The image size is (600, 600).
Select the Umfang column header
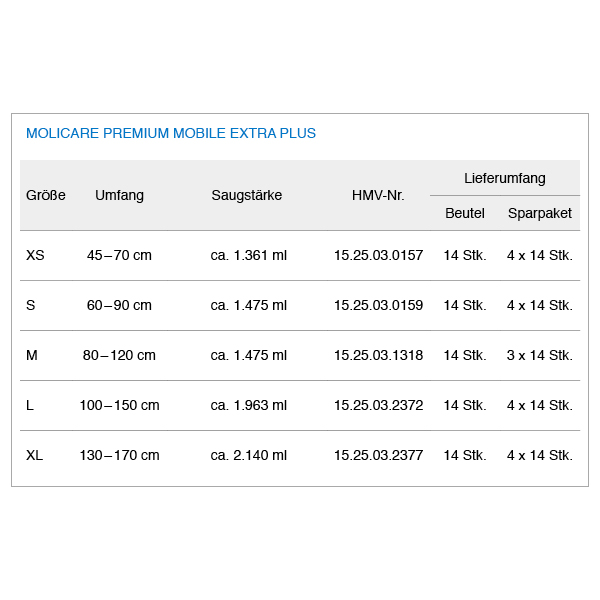coord(119,195)
